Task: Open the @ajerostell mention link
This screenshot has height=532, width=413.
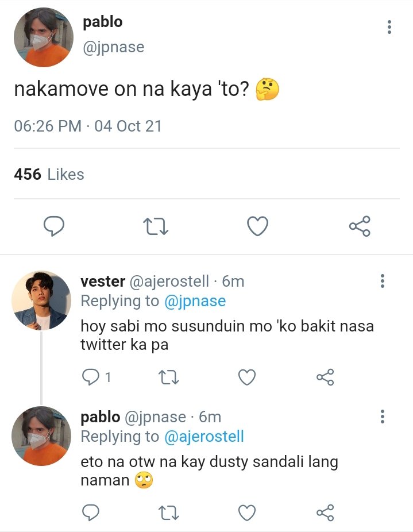Action: click(x=204, y=437)
